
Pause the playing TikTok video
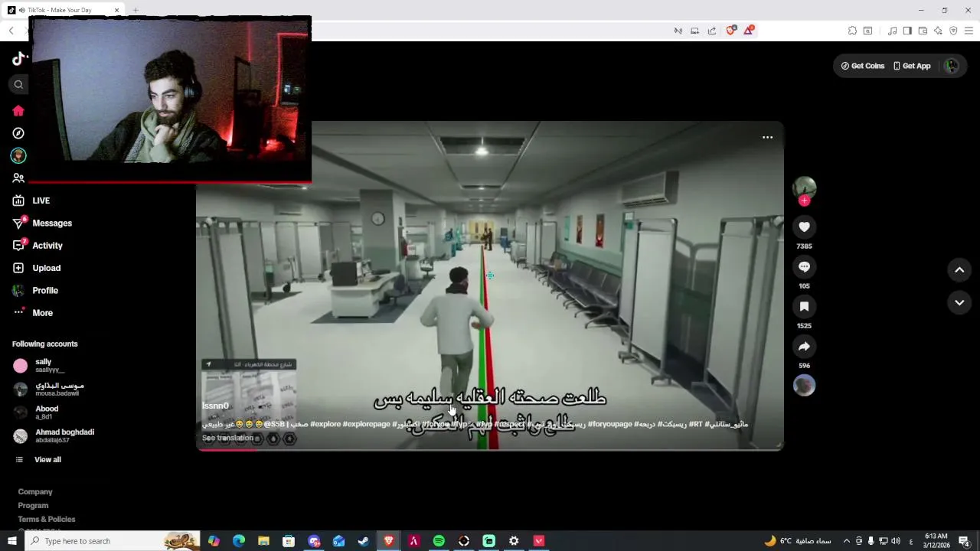(x=490, y=285)
